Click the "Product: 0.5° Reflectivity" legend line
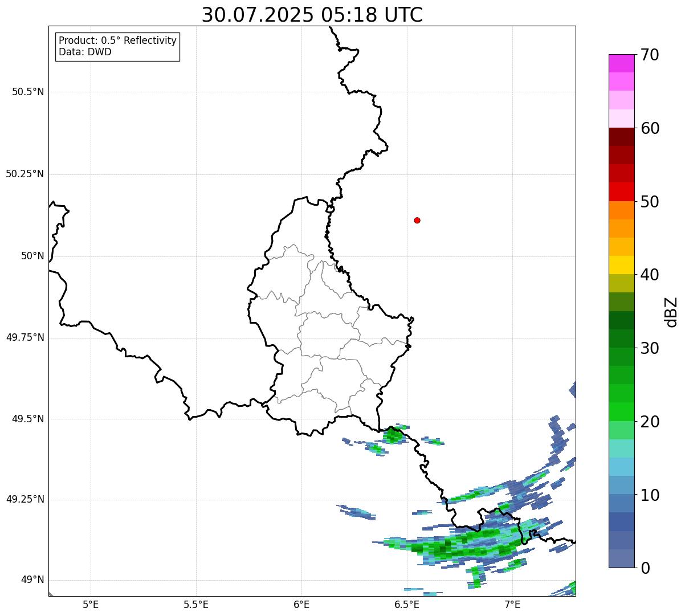Viewport: 685px width, 616px height. [117, 41]
